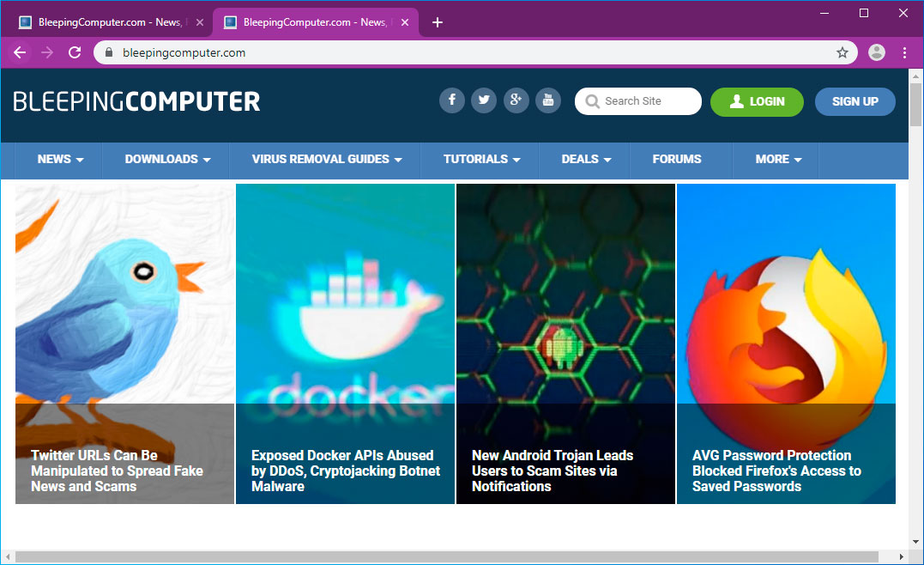
Task: Click the BleepingComputer logo
Action: (135, 101)
